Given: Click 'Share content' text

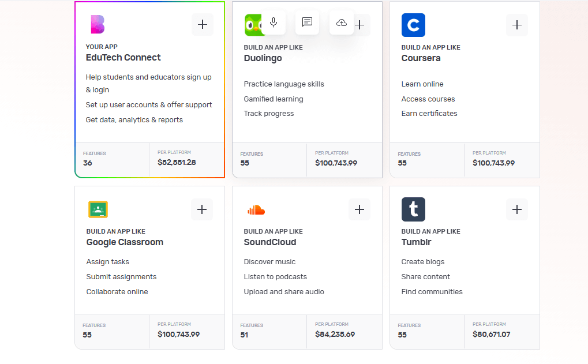Looking at the screenshot, I should point(426,277).
